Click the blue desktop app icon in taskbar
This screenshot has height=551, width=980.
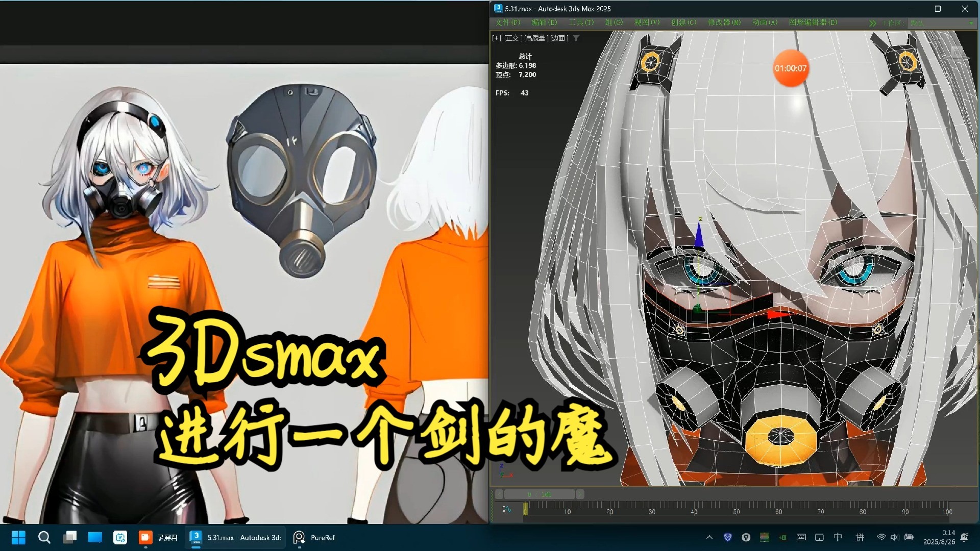tap(95, 537)
